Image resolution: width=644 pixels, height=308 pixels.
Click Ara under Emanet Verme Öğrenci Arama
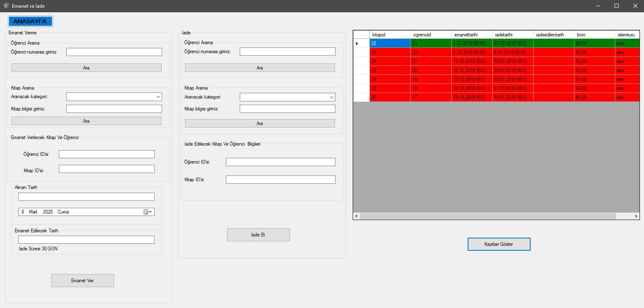click(86, 68)
